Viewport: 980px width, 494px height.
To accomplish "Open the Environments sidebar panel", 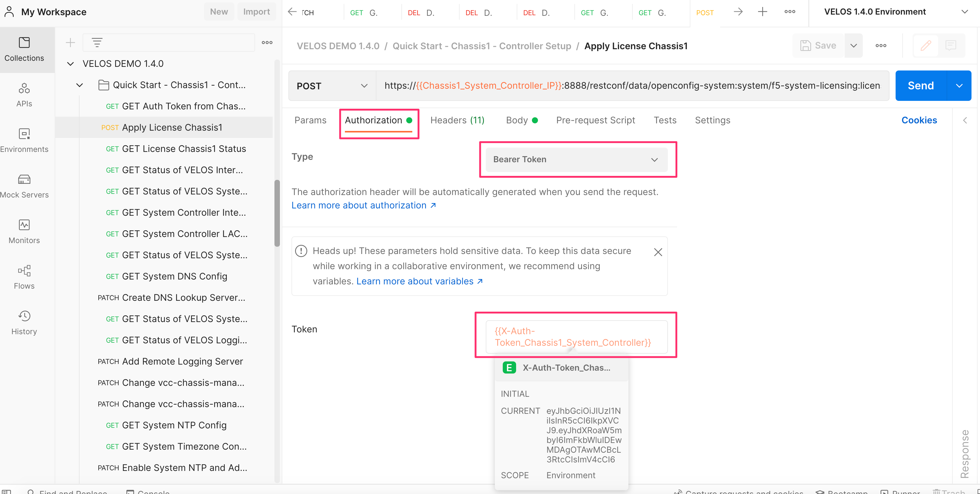I will (24, 141).
